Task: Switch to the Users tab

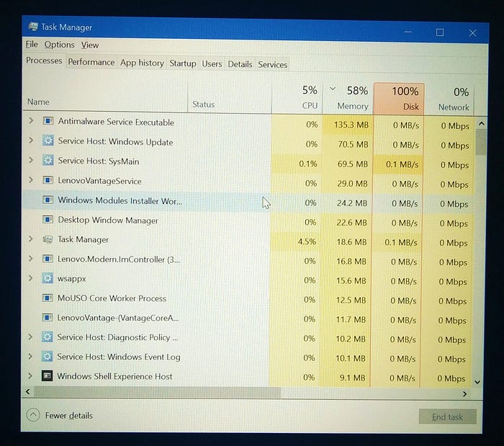Action: [x=212, y=64]
